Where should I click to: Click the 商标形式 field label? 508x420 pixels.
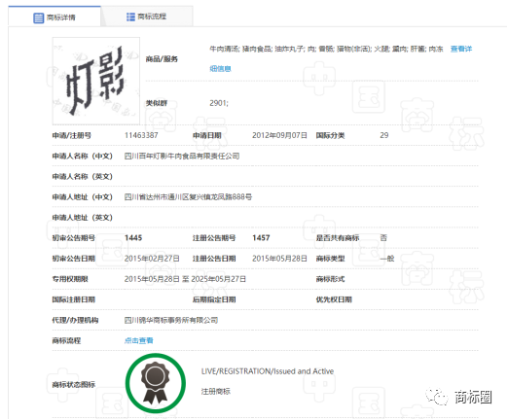coord(330,279)
